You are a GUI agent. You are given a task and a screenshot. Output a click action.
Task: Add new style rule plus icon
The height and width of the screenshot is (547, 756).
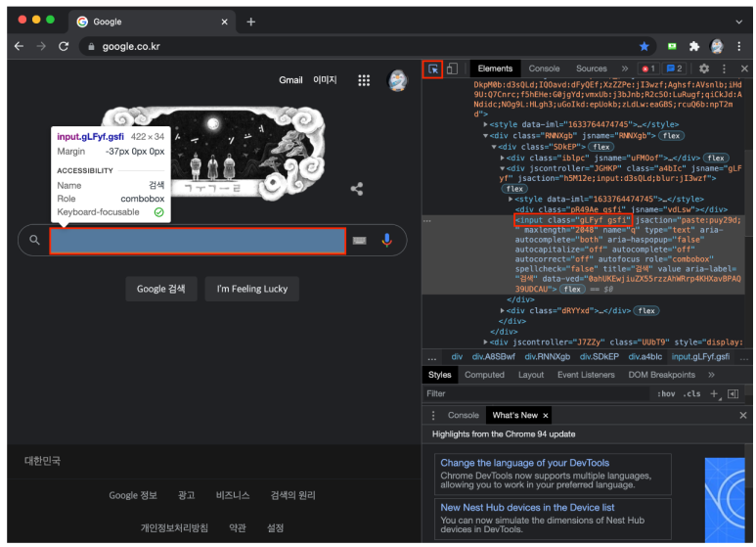point(715,393)
